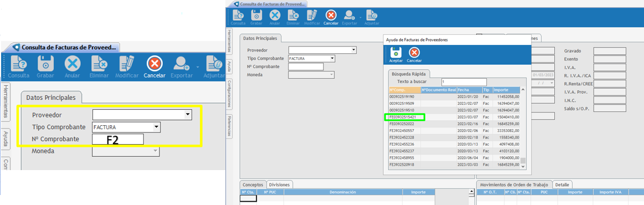644x205 pixels.
Task: Click the Exportar icon in the enlarged left toolbar
Action: click(x=181, y=64)
